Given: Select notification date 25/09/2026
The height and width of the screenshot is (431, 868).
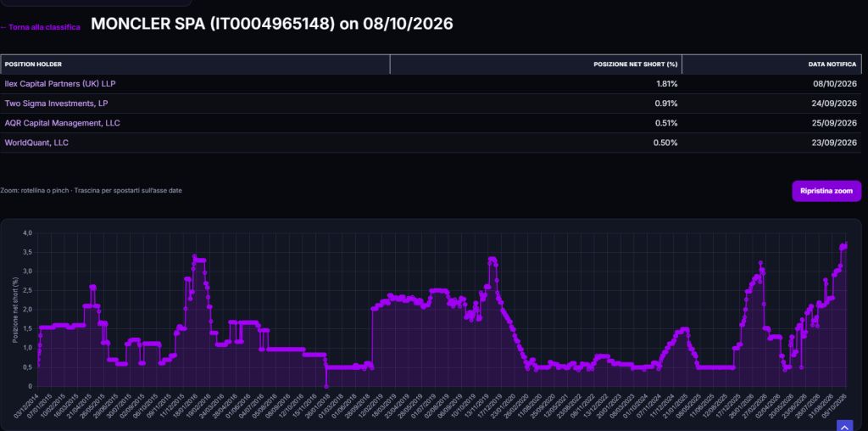Looking at the screenshot, I should click(x=836, y=123).
